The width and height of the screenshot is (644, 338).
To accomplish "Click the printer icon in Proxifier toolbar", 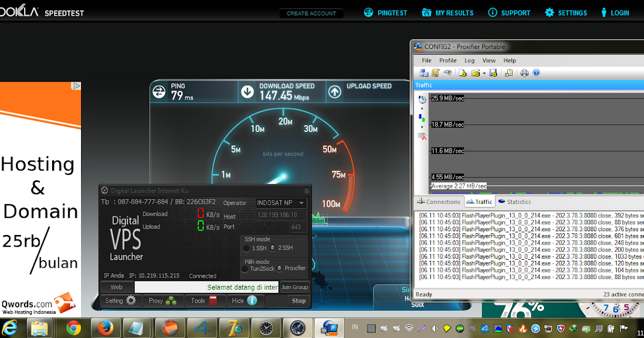I will pyautogui.click(x=525, y=73).
